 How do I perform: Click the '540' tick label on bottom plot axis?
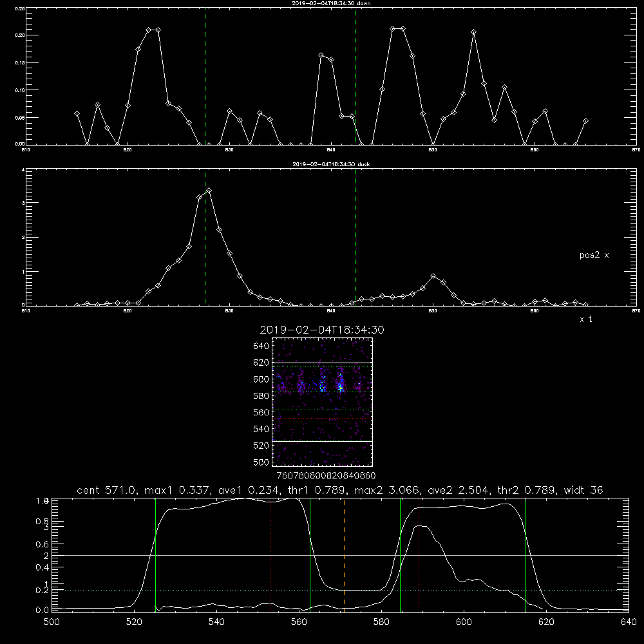(216, 622)
